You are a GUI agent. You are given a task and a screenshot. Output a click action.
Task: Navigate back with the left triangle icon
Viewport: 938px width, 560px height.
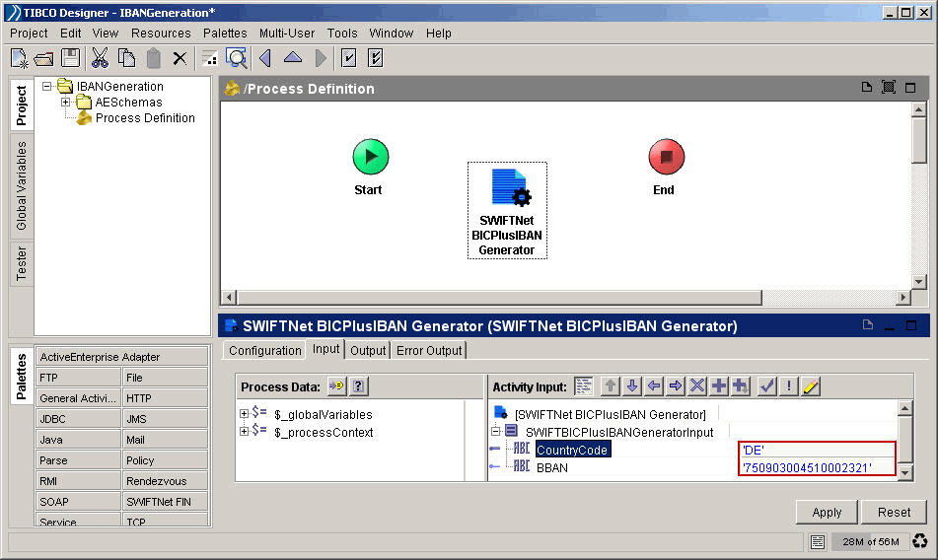point(265,58)
